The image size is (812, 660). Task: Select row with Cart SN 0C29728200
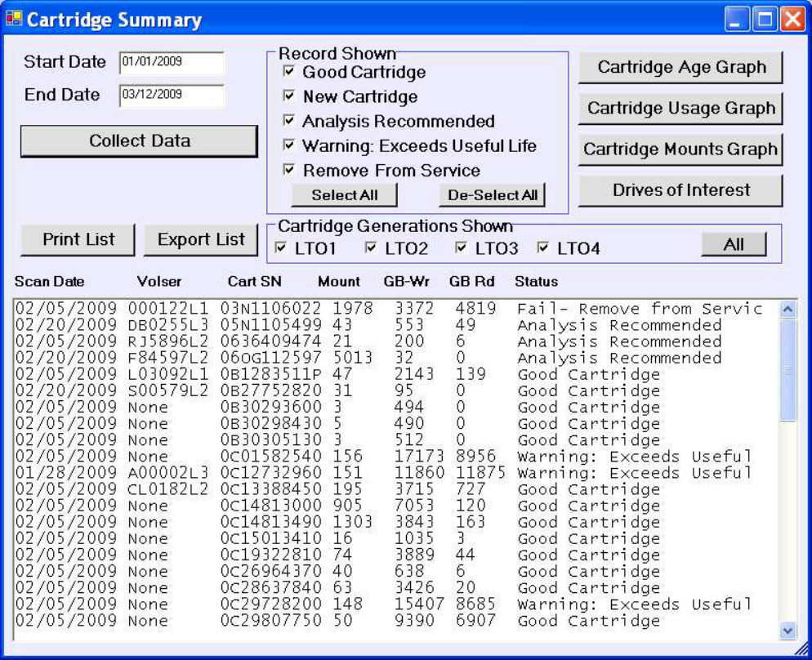(x=395, y=604)
